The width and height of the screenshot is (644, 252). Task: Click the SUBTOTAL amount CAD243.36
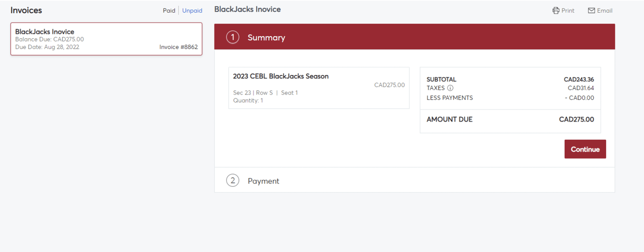pos(579,79)
